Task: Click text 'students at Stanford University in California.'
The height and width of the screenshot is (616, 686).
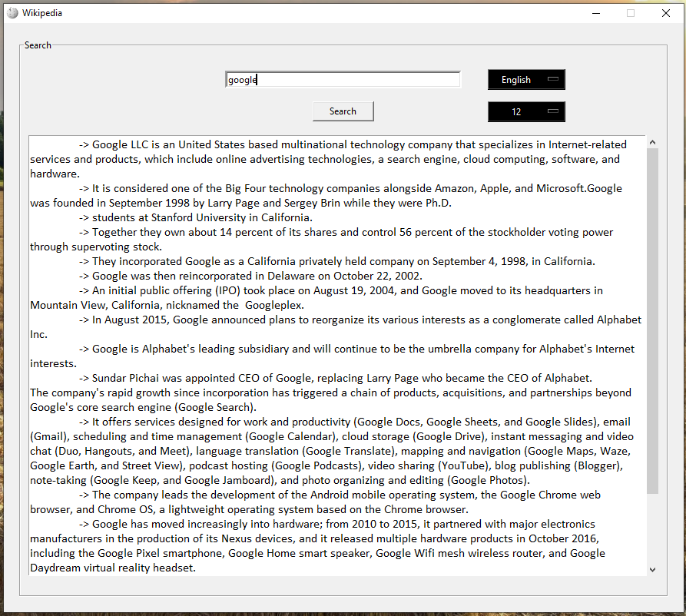Action: pyautogui.click(x=202, y=218)
